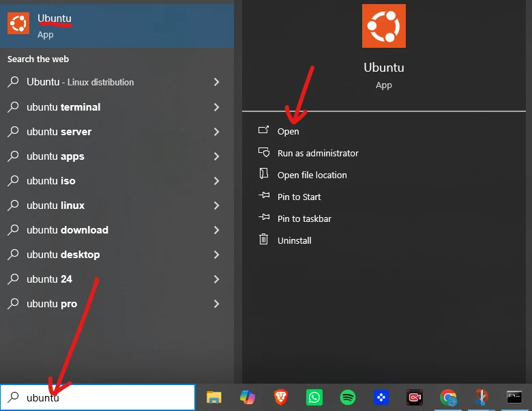Open the blue four-dot app on taskbar

(x=381, y=397)
